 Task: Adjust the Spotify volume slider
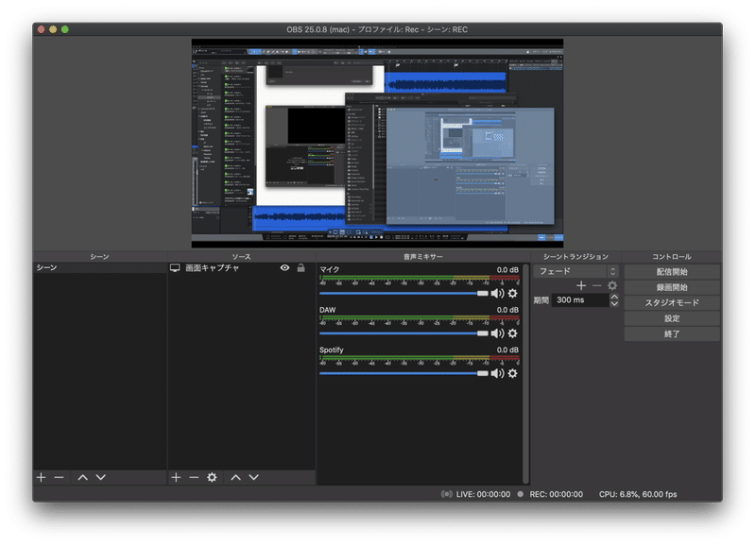[404, 373]
